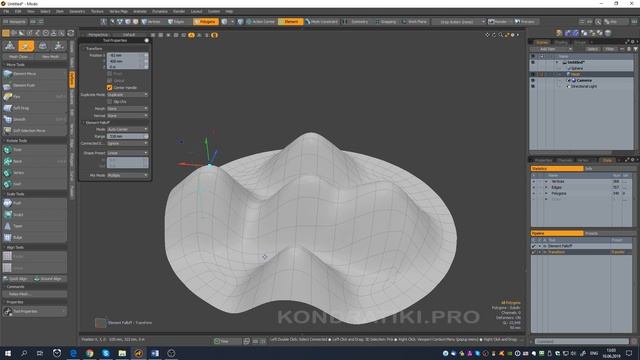The width and height of the screenshot is (640, 360).
Task: Open the Work Plane options
Action: (x=414, y=22)
